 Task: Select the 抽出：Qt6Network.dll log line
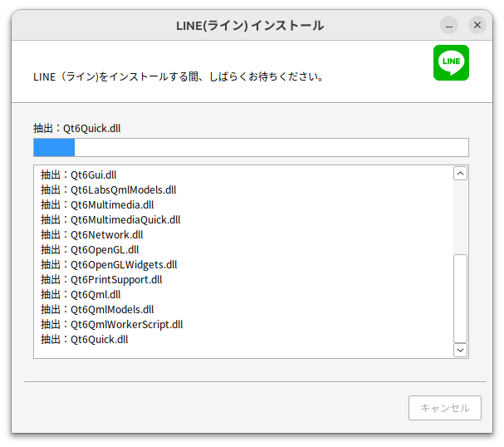(91, 235)
